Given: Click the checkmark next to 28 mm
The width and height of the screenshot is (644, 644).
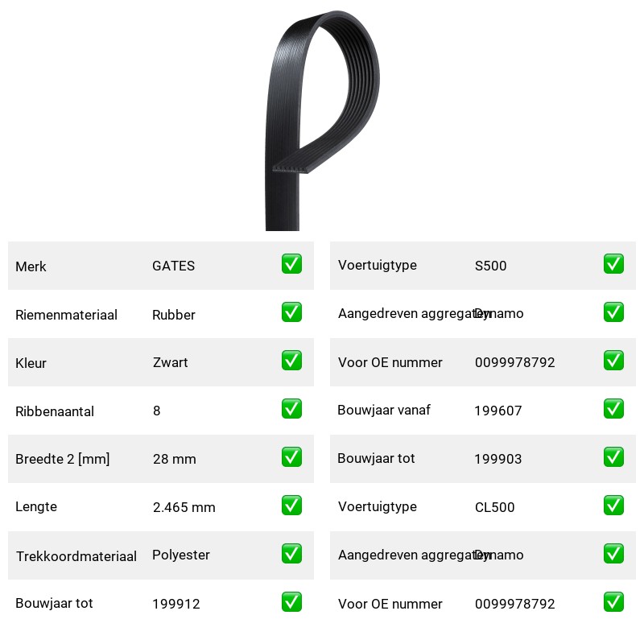Looking at the screenshot, I should coord(291,457).
